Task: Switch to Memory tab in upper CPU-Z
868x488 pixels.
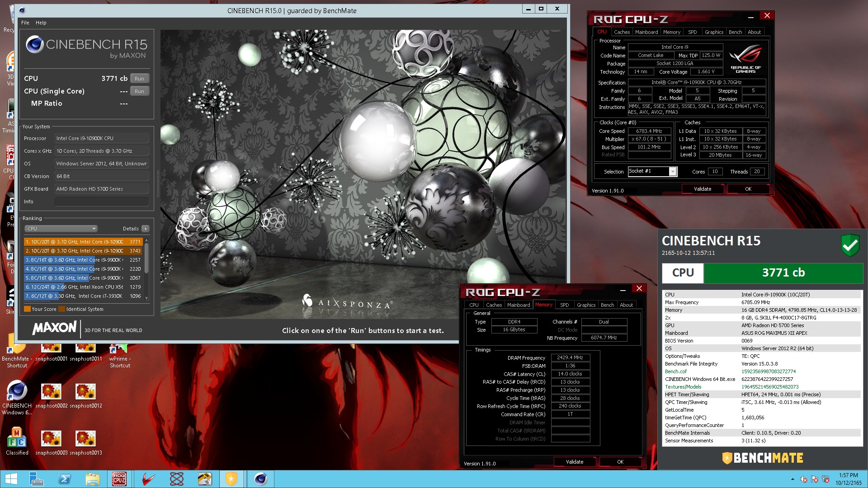Action: pos(672,32)
